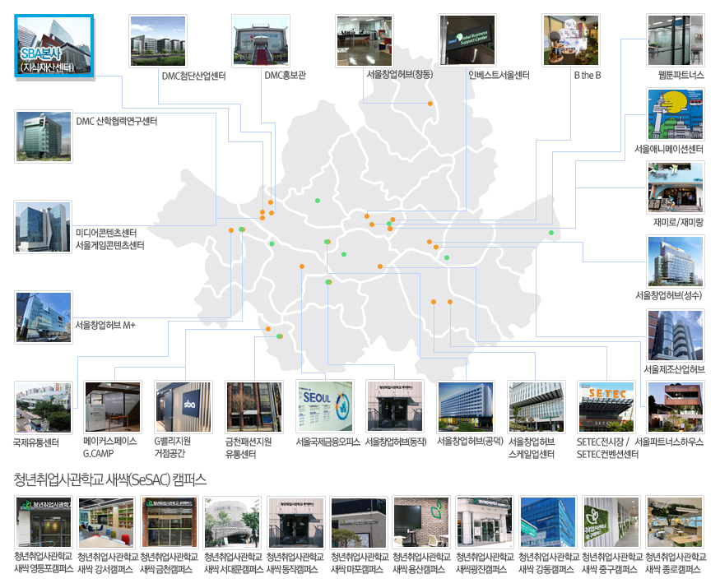Click the 'DMC첨단산업센터' text label
Viewport: 720px width, 588px height.
193,76
